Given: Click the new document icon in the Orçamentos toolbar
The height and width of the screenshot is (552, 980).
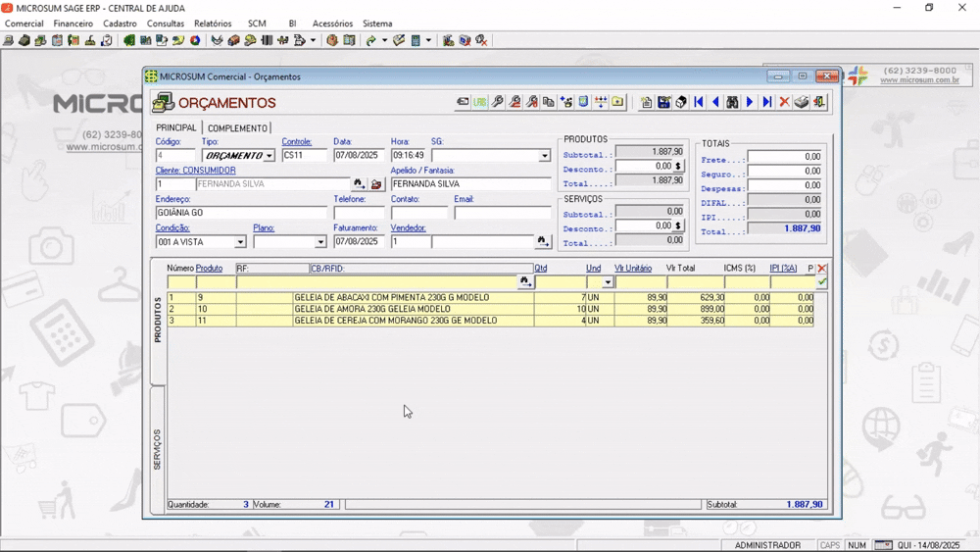Looking at the screenshot, I should point(646,102).
